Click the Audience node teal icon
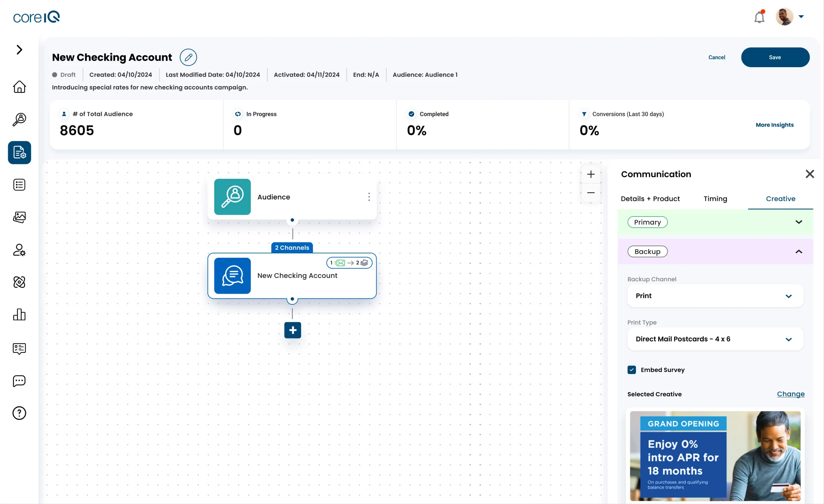 (232, 197)
